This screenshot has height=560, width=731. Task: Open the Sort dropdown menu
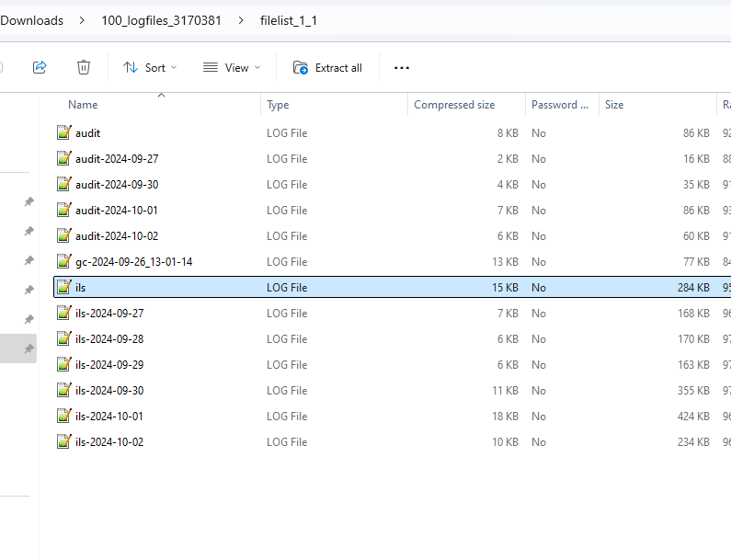[150, 67]
